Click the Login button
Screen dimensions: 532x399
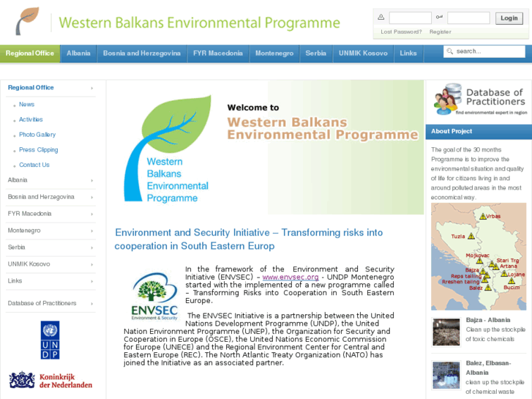pos(509,18)
